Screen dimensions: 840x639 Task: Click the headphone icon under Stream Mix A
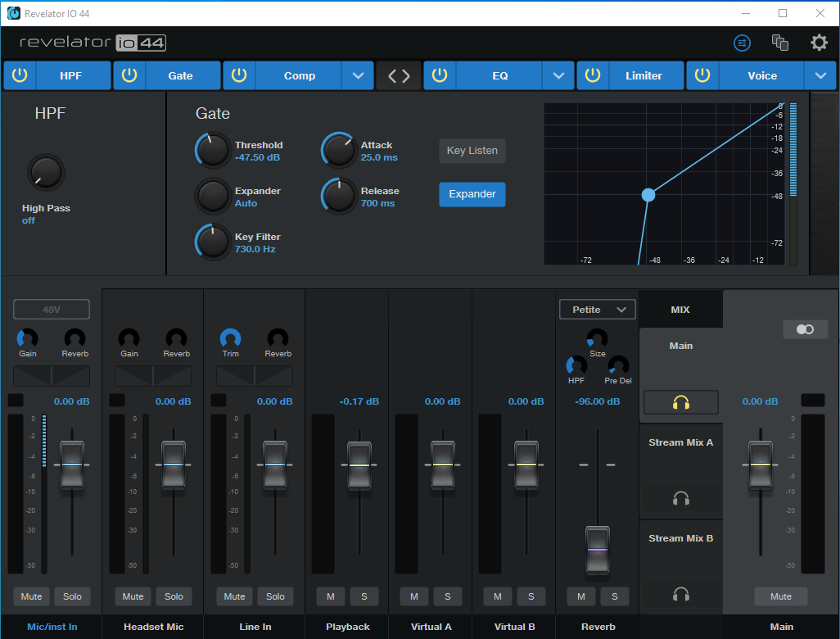[680, 498]
